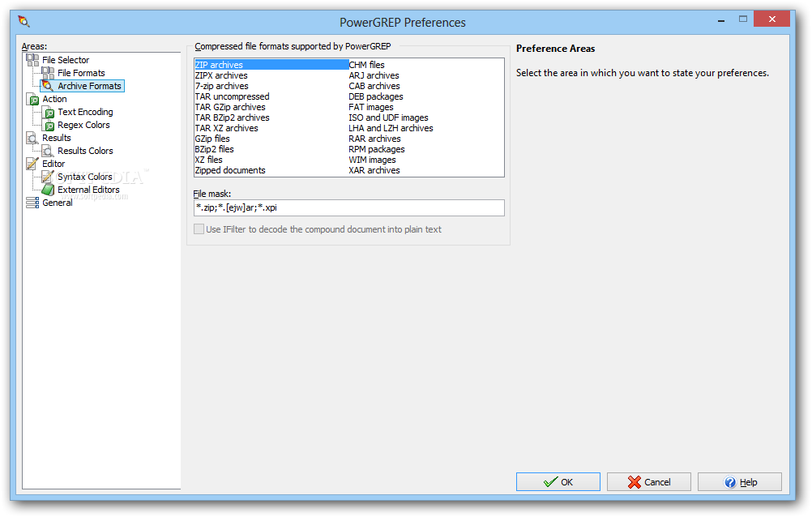
Task: Click the Results magnifier icon
Action: click(32, 138)
